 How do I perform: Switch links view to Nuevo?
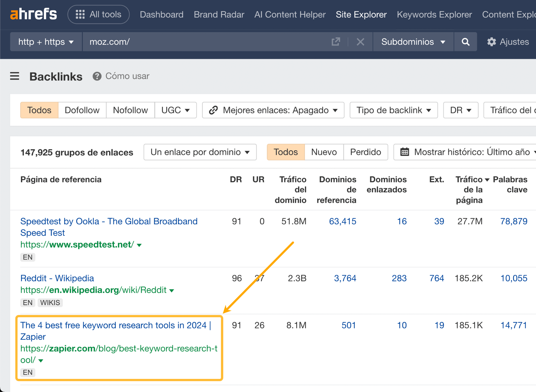324,152
